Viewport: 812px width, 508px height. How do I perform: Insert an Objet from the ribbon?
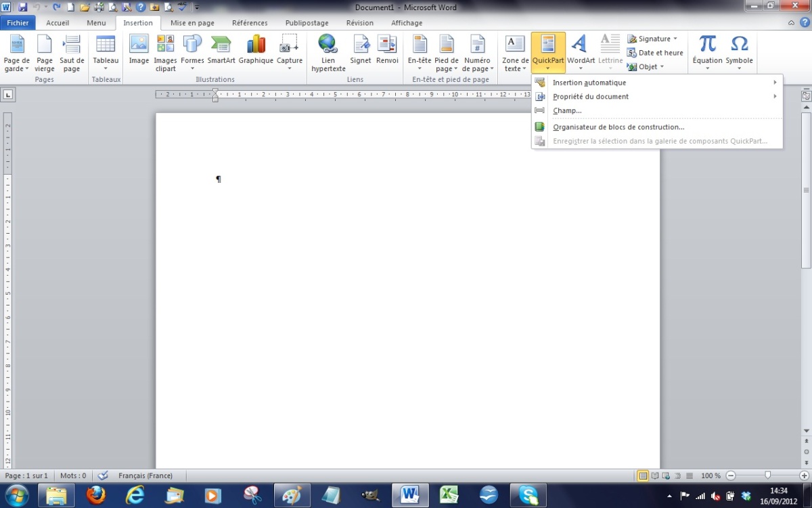646,67
